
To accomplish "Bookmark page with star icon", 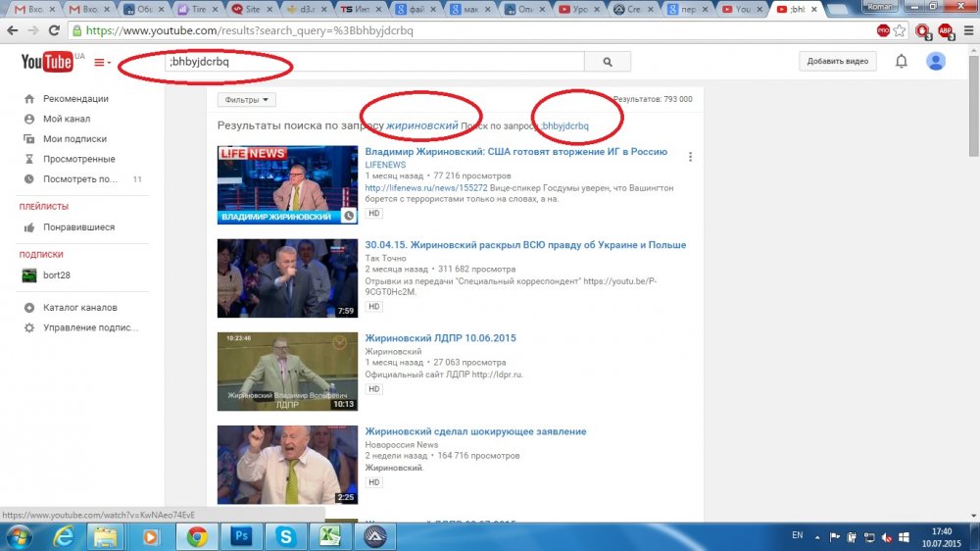I will coord(900,30).
